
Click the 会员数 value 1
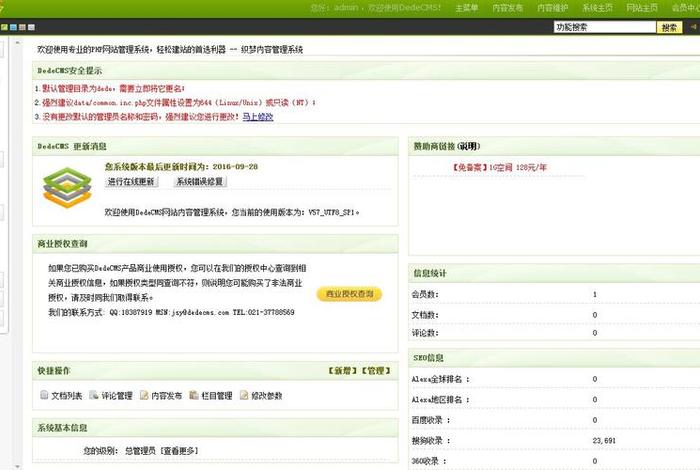[x=595, y=295]
